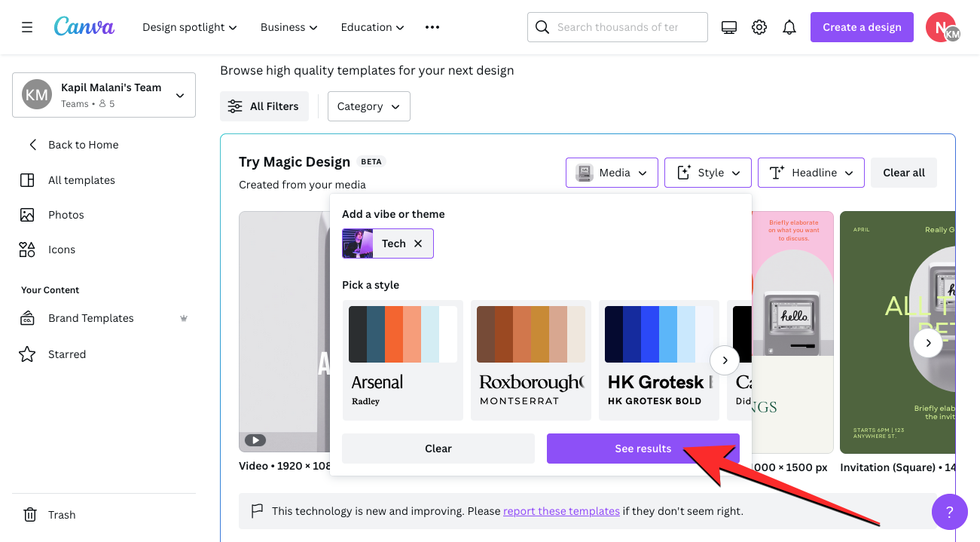Viewport: 980px width, 542px height.
Task: Click the purple help question mark button
Action: (x=949, y=513)
